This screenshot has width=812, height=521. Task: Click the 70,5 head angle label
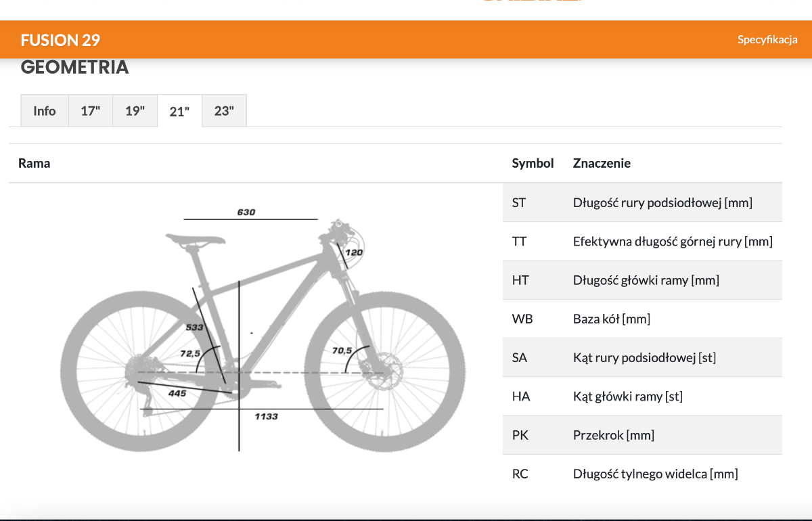point(342,350)
